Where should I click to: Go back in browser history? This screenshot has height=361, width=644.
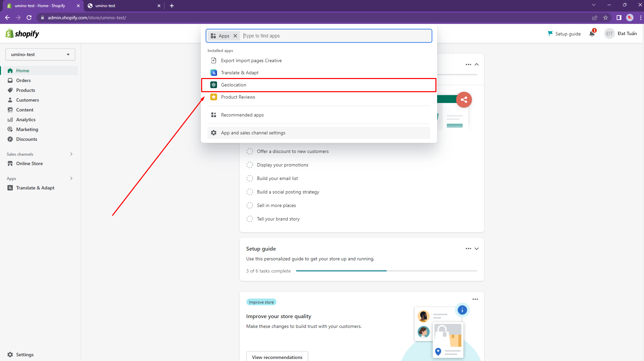pos(7,18)
